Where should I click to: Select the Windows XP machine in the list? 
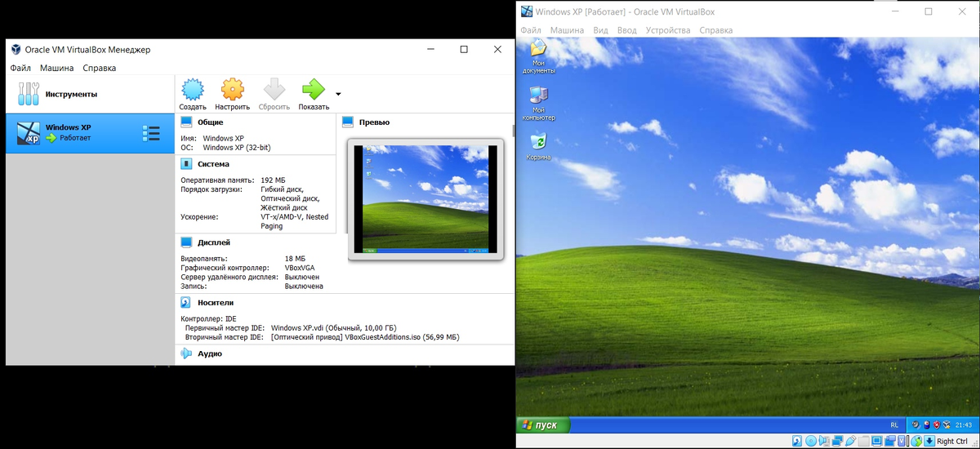90,133
